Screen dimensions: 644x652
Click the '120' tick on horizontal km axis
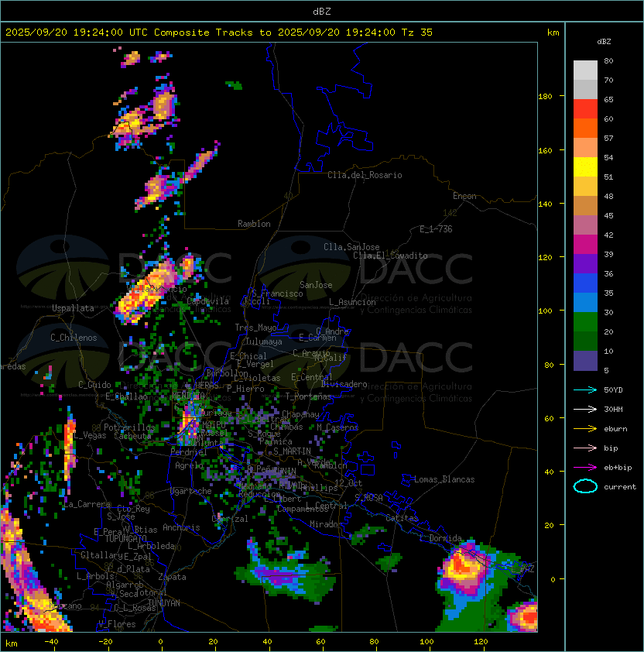[480, 642]
